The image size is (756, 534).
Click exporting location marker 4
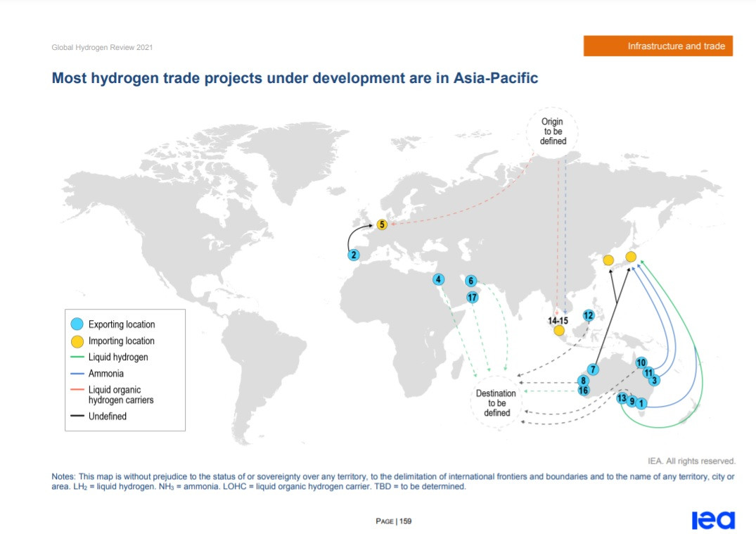pos(438,279)
